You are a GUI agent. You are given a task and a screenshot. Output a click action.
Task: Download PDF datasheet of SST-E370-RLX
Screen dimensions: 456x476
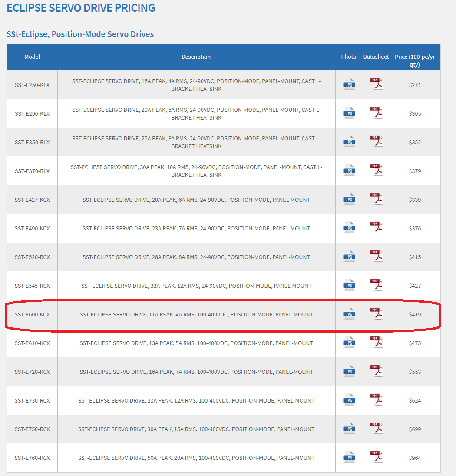click(x=377, y=170)
